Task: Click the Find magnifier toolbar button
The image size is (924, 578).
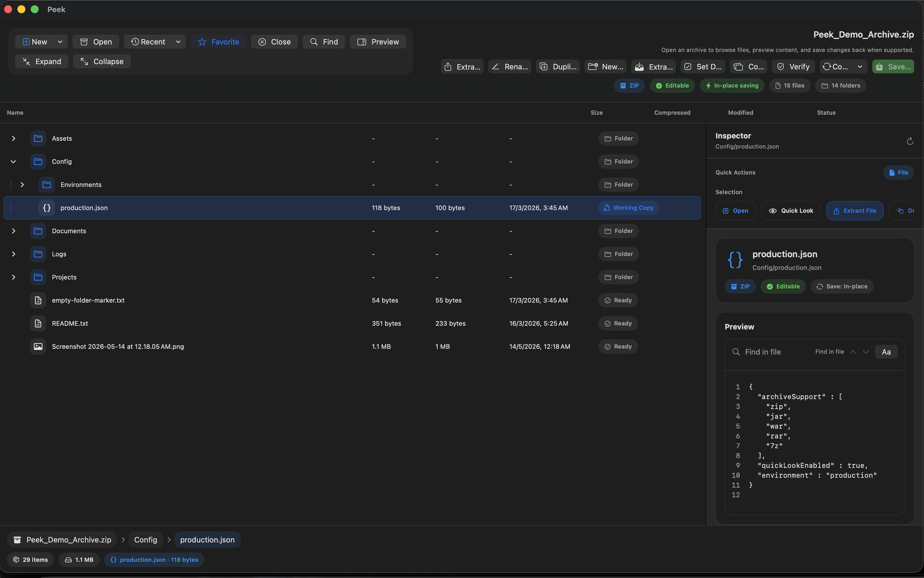Action: [x=324, y=42]
